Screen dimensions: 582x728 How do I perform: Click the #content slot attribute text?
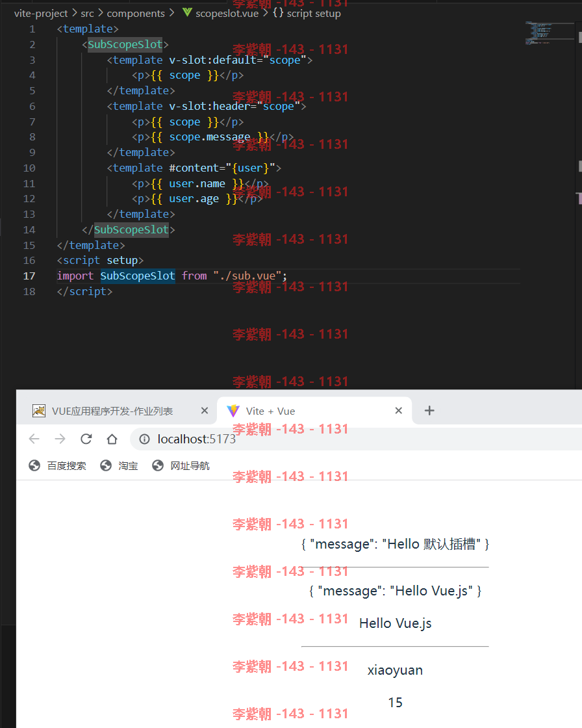point(194,168)
